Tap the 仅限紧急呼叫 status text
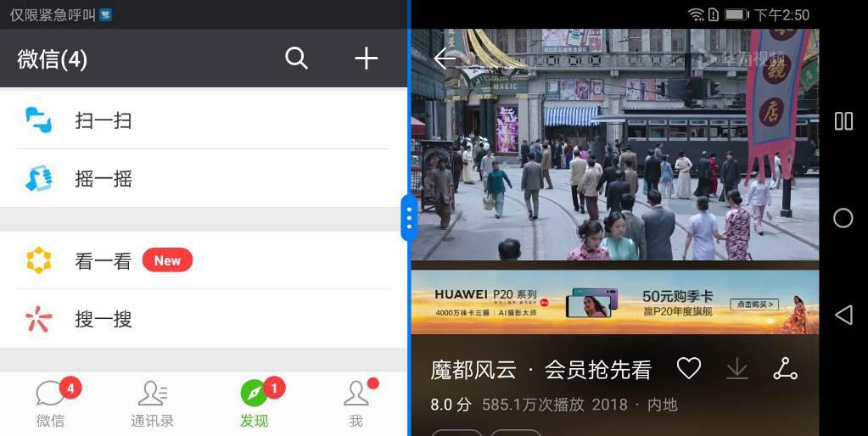This screenshot has width=868, height=436. click(x=53, y=15)
